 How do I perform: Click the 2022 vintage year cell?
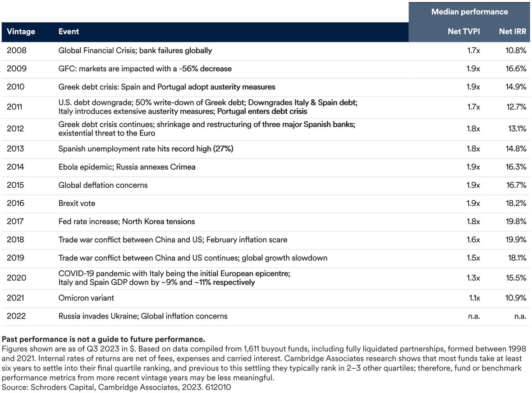pyautogui.click(x=16, y=316)
